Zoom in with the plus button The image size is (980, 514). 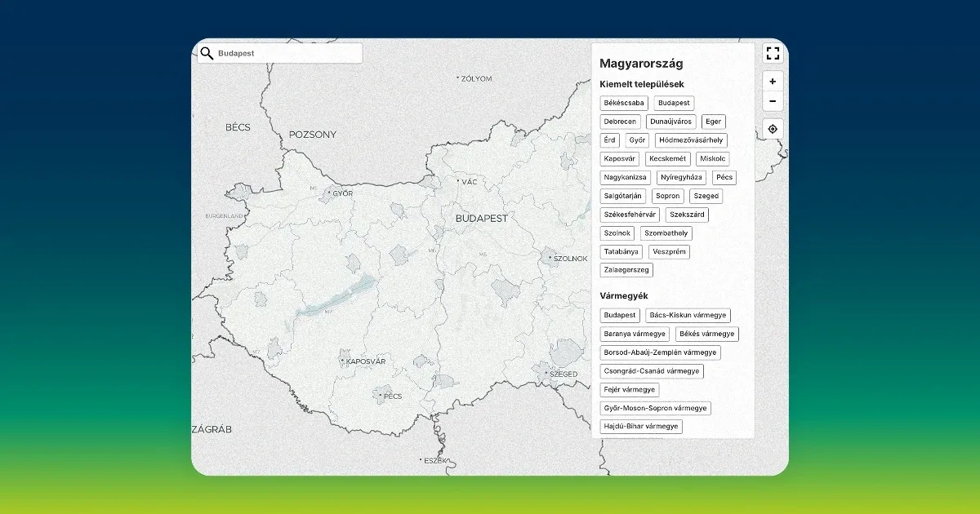(x=773, y=82)
